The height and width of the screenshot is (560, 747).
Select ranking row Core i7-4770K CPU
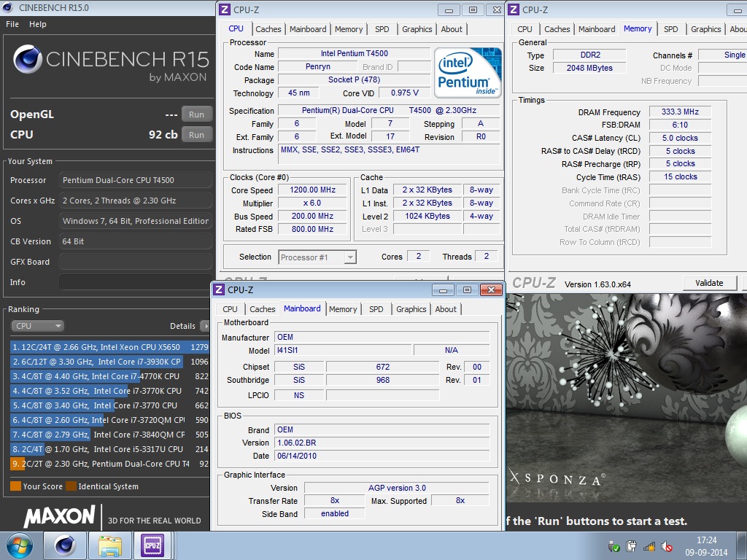tap(109, 376)
